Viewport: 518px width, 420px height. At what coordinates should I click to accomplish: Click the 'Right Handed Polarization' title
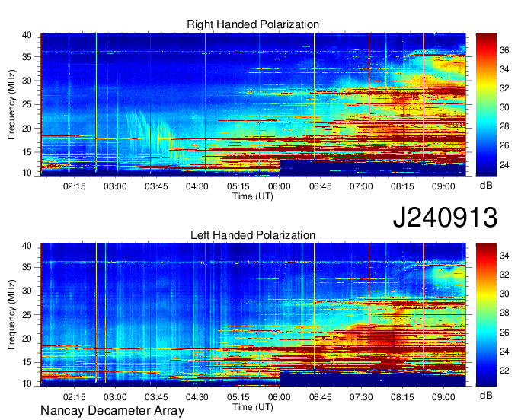tap(253, 24)
